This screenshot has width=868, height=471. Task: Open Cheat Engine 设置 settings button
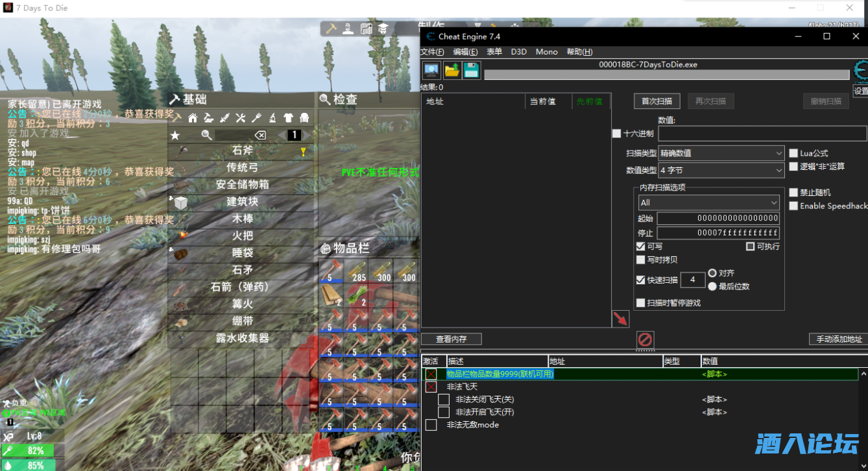[x=861, y=91]
